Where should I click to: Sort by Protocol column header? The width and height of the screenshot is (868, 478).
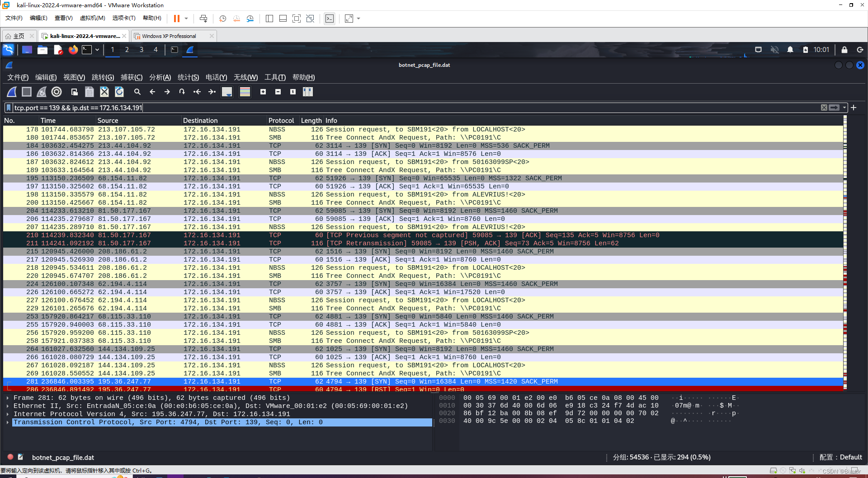[283, 121]
